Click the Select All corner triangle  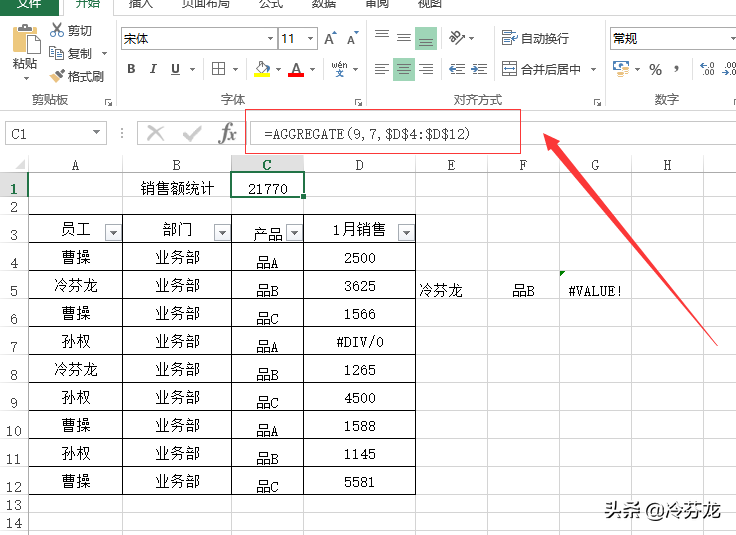click(x=20, y=164)
